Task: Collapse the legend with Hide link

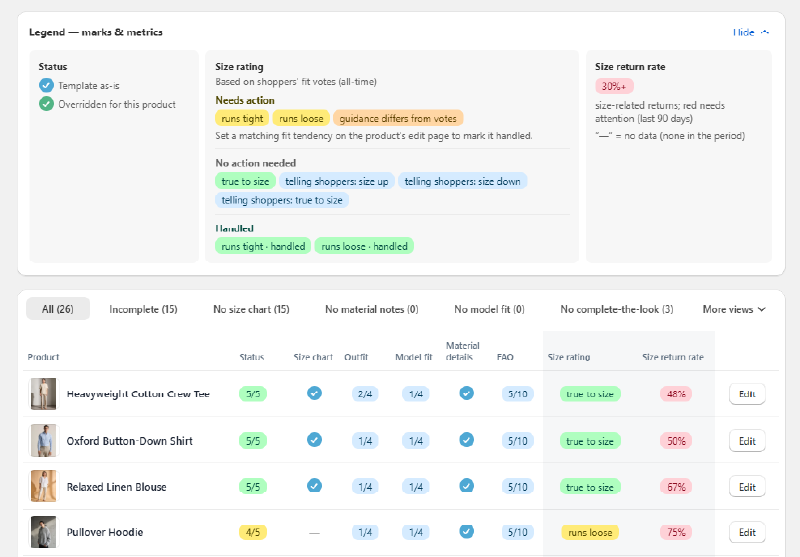Action: [x=751, y=32]
